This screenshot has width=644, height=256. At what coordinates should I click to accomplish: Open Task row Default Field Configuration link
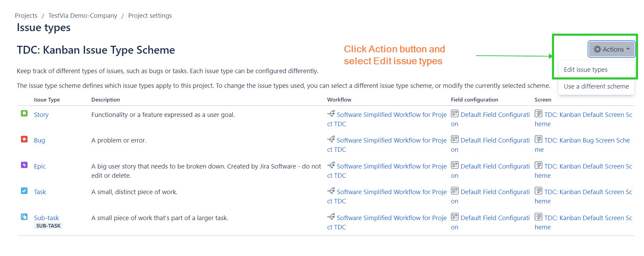[495, 192]
